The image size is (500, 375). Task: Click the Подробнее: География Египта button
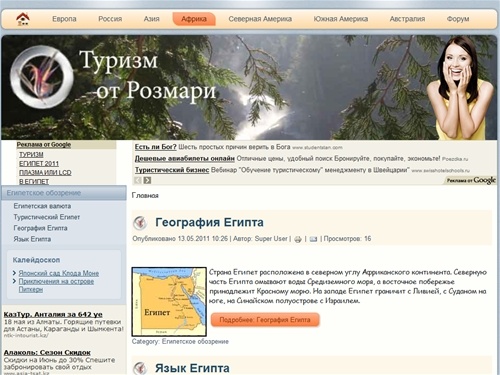(265, 320)
